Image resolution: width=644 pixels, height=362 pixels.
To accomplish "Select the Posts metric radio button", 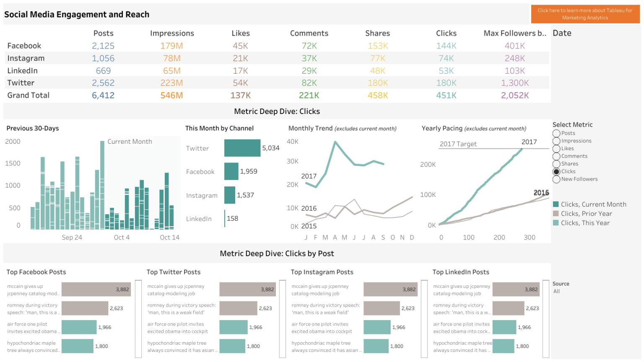I will [558, 133].
